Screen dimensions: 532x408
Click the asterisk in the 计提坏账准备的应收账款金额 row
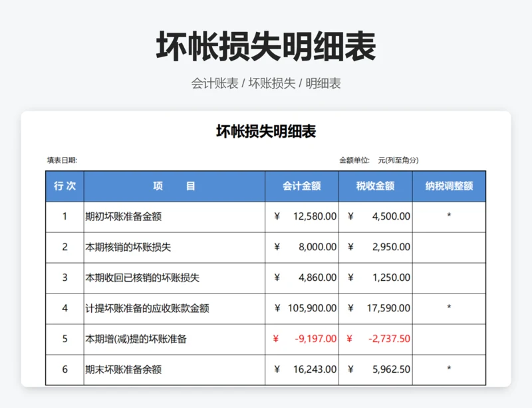(449, 307)
